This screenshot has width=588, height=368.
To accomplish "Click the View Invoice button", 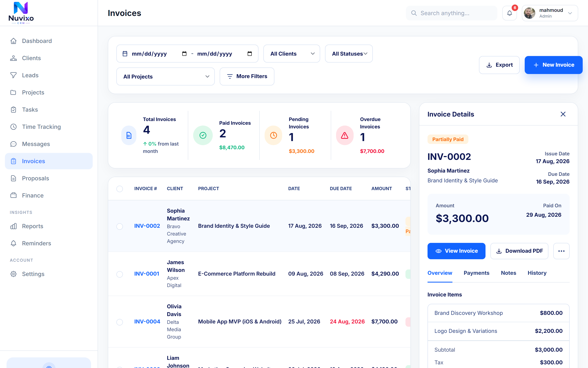I will coord(456,251).
